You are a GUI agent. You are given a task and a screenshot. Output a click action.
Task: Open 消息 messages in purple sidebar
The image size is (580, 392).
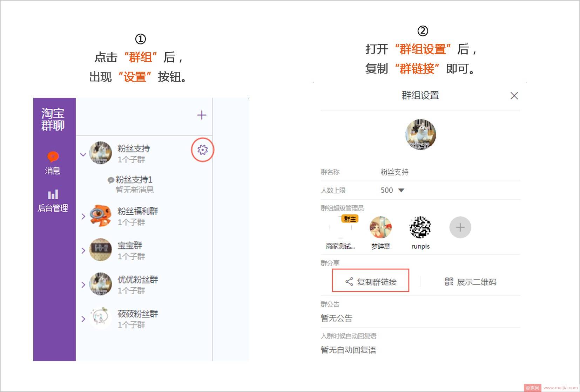[53, 163]
